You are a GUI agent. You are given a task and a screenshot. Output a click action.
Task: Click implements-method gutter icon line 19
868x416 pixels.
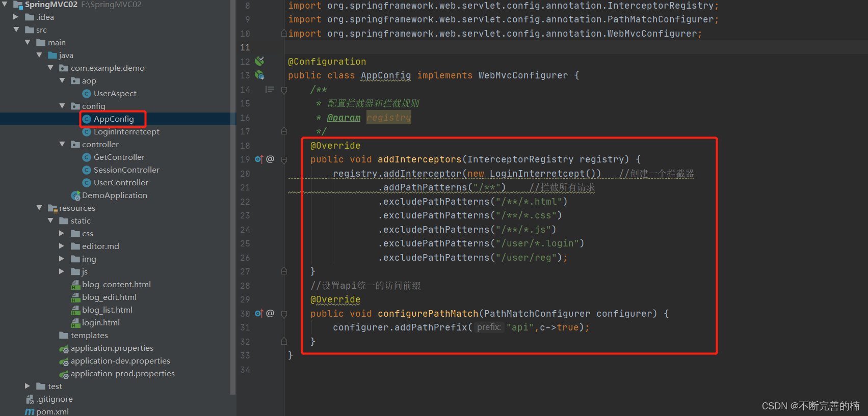[259, 159]
